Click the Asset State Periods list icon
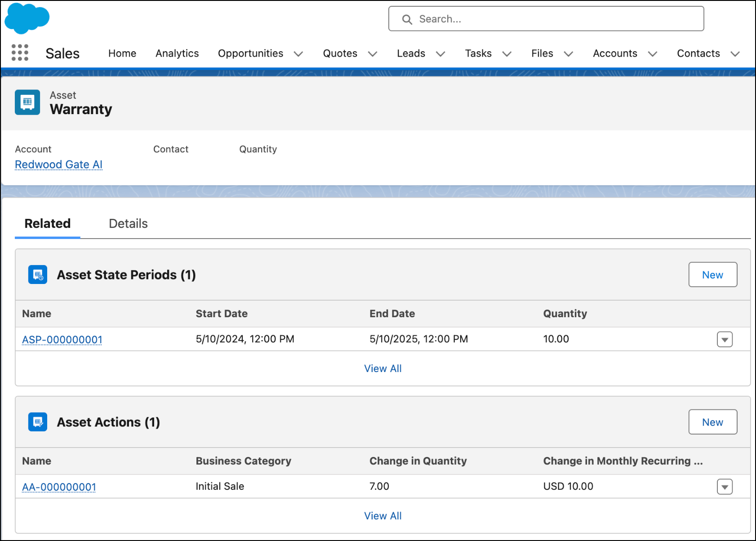This screenshot has width=756, height=541. [x=38, y=275]
